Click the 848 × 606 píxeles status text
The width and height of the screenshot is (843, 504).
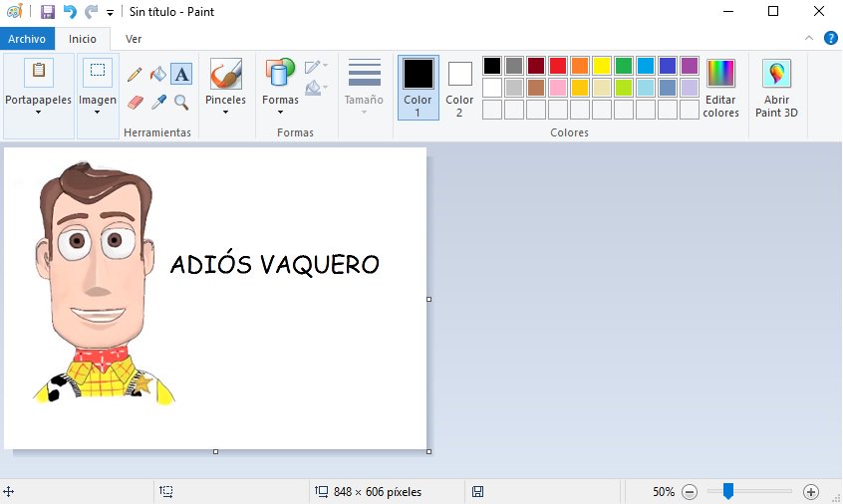pos(378,492)
